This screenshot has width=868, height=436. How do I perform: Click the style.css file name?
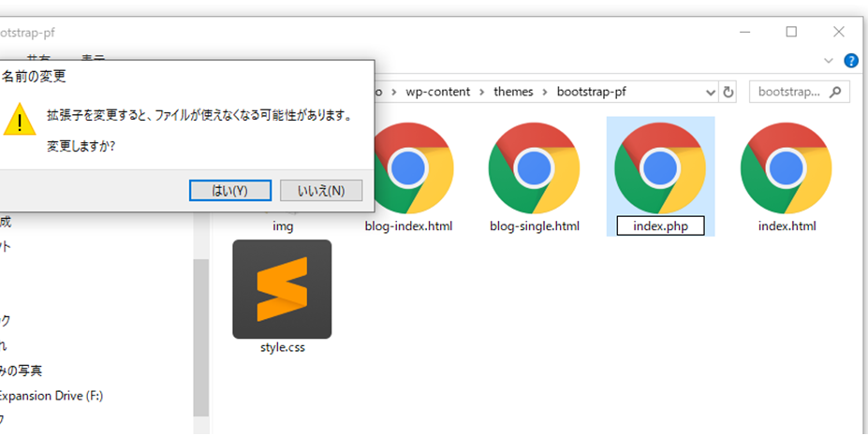click(283, 348)
